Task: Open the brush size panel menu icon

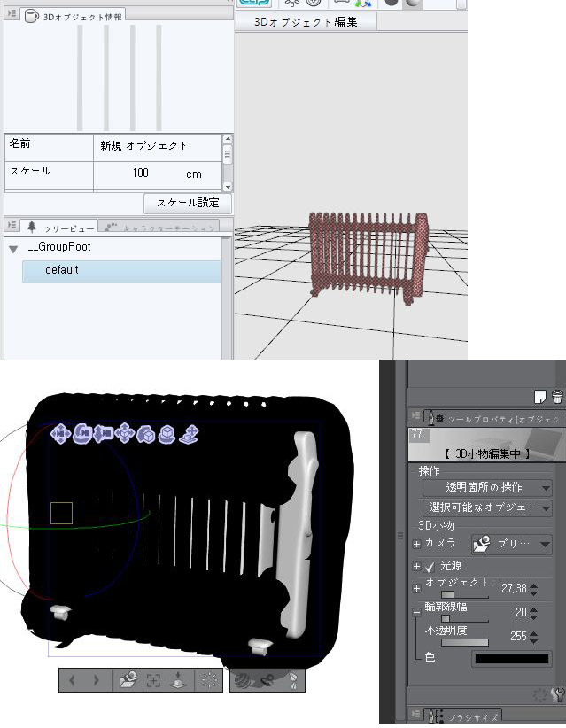Action: (416, 714)
